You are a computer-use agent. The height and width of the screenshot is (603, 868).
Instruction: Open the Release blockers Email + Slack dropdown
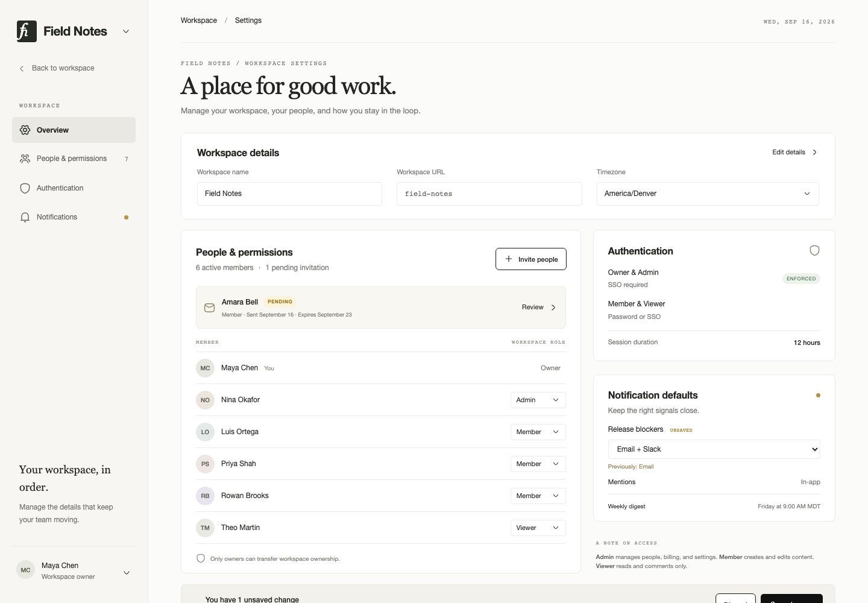pyautogui.click(x=714, y=449)
